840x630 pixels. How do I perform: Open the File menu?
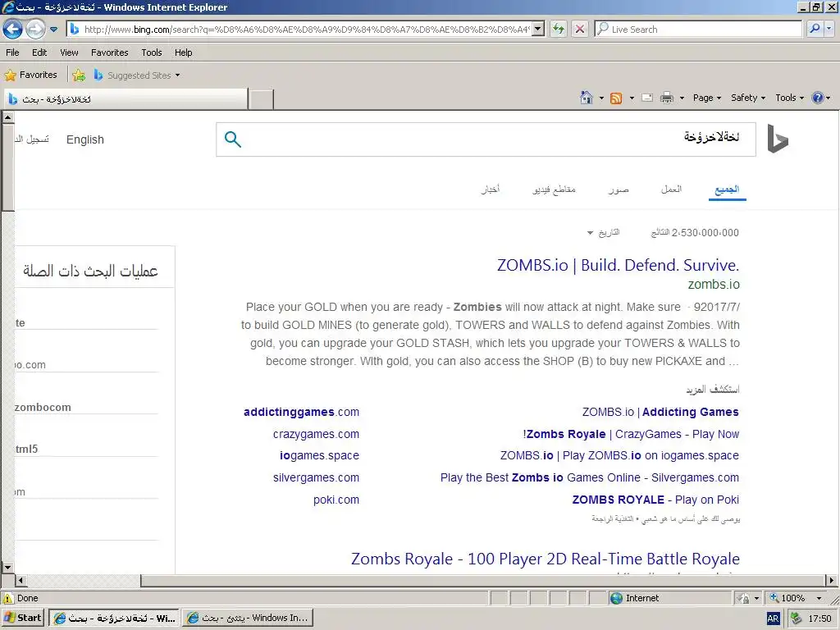(12, 52)
